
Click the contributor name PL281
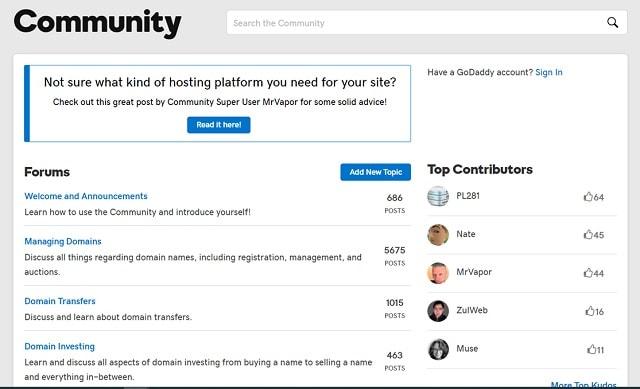point(468,196)
